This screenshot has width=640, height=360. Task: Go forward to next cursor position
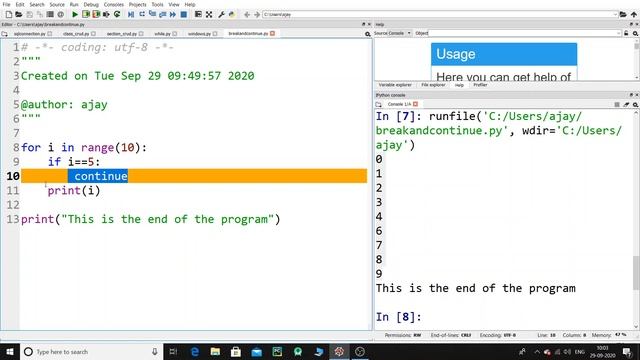click(x=257, y=14)
